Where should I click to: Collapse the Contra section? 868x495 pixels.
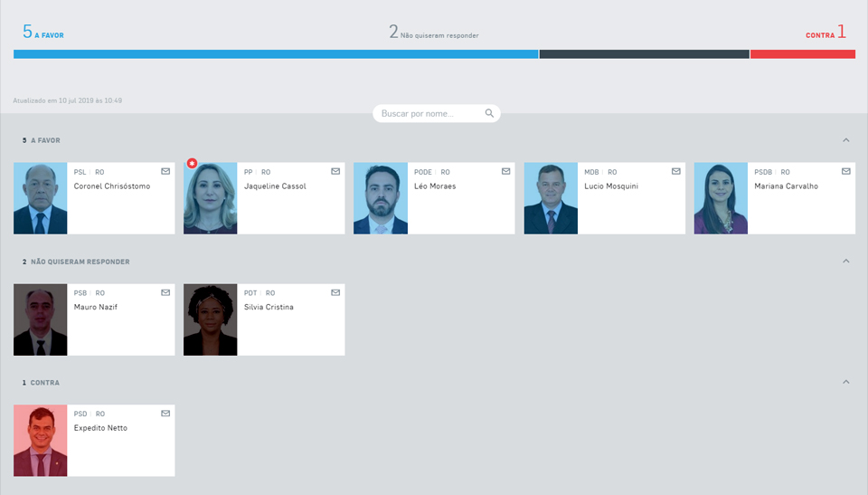(845, 382)
